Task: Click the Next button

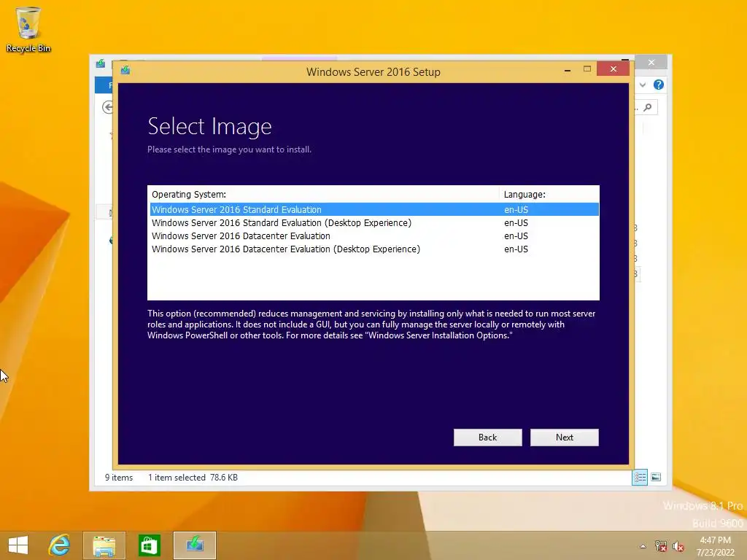Action: click(x=564, y=437)
